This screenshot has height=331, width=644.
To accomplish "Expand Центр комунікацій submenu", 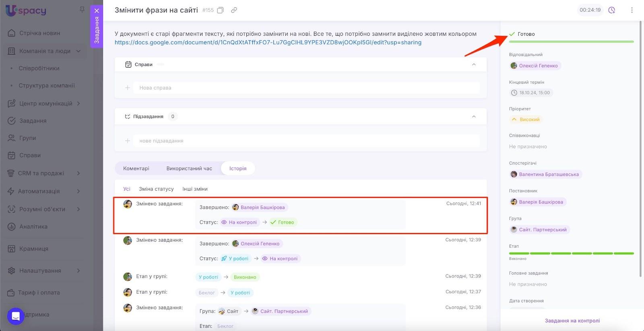I will (x=78, y=103).
